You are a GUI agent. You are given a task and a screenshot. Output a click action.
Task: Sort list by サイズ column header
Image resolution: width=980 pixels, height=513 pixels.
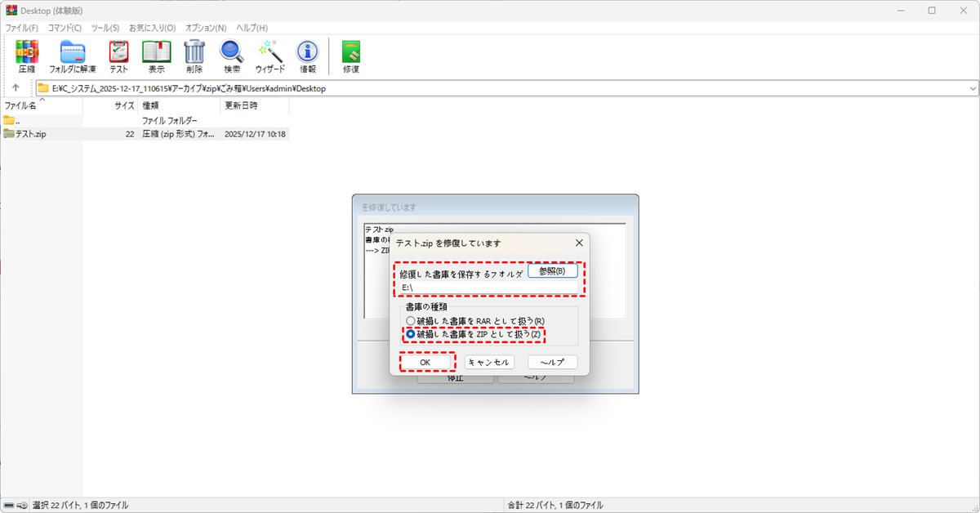[x=124, y=105]
